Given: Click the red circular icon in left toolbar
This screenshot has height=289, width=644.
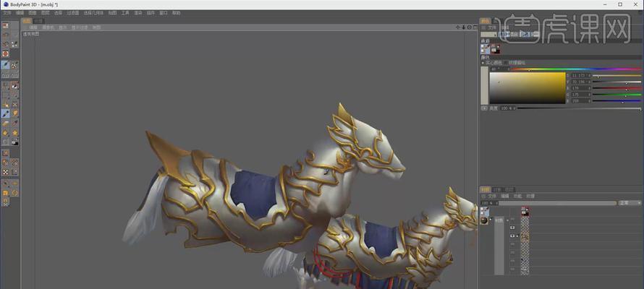Looking at the screenshot, I should pos(5,53).
